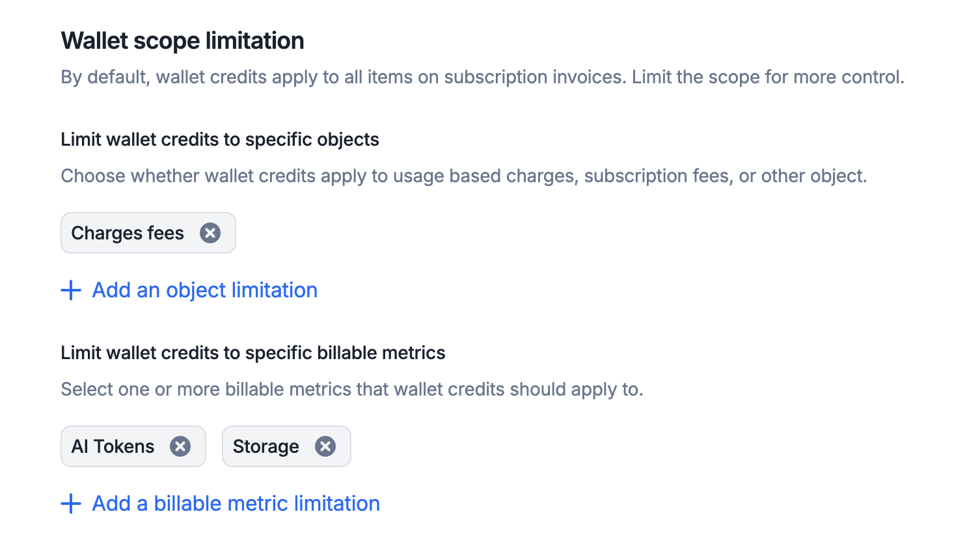Click the plus icon beside Add an object limitation
The height and width of the screenshot is (553, 980).
(71, 290)
